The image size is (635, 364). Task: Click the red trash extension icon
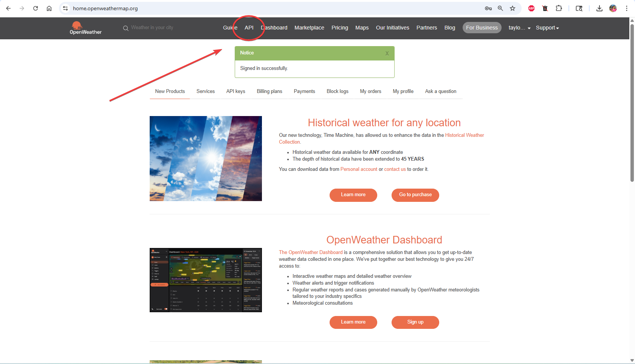pyautogui.click(x=545, y=8)
